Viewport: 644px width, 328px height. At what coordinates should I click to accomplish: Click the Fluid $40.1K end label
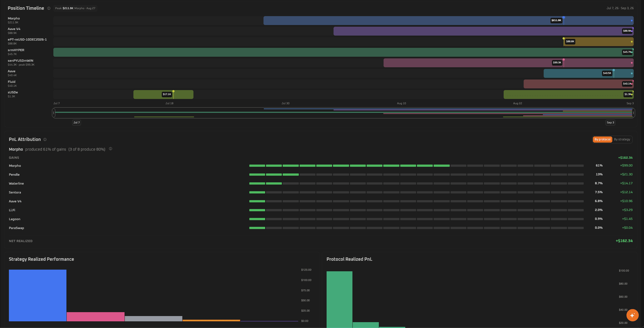pos(627,84)
